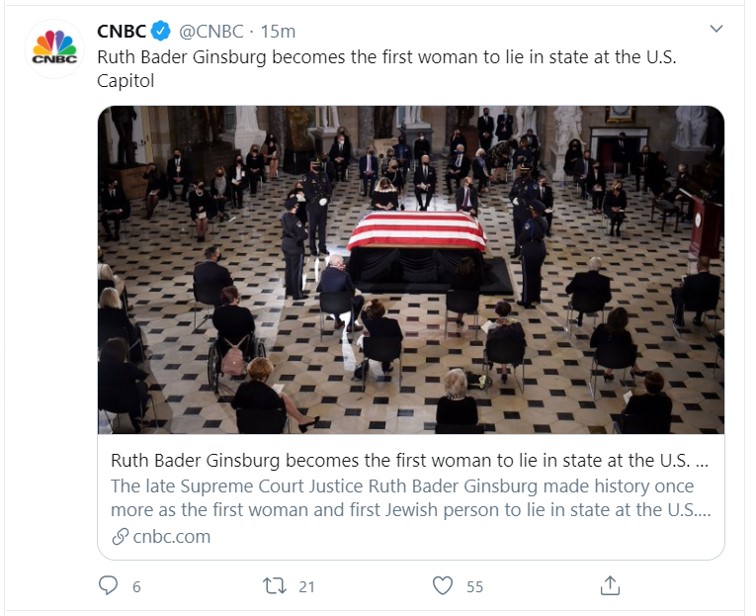Click the chain link icon beside cnbc.com
756x616 pixels.
coord(120,536)
